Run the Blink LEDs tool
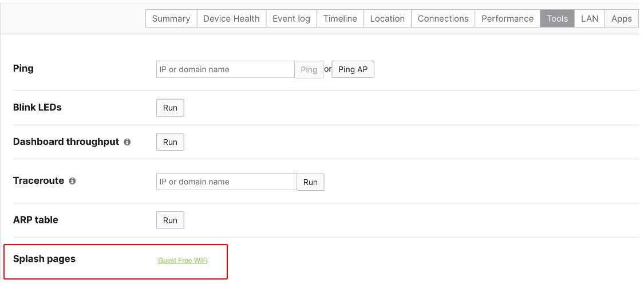644x299 pixels. pyautogui.click(x=170, y=108)
